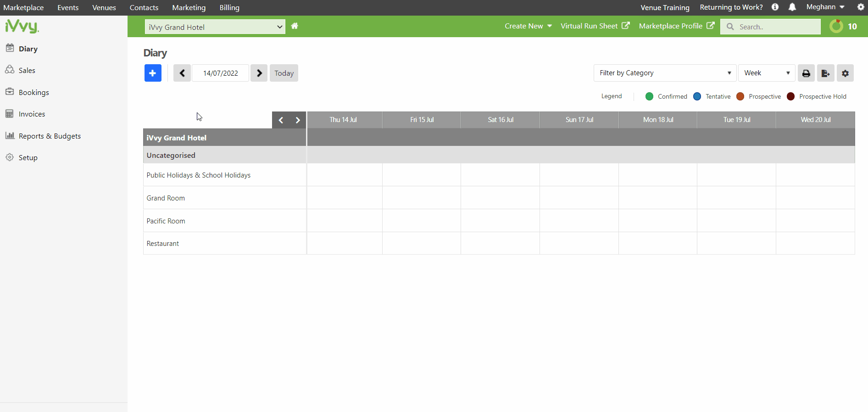Click the information circle icon

(775, 7)
